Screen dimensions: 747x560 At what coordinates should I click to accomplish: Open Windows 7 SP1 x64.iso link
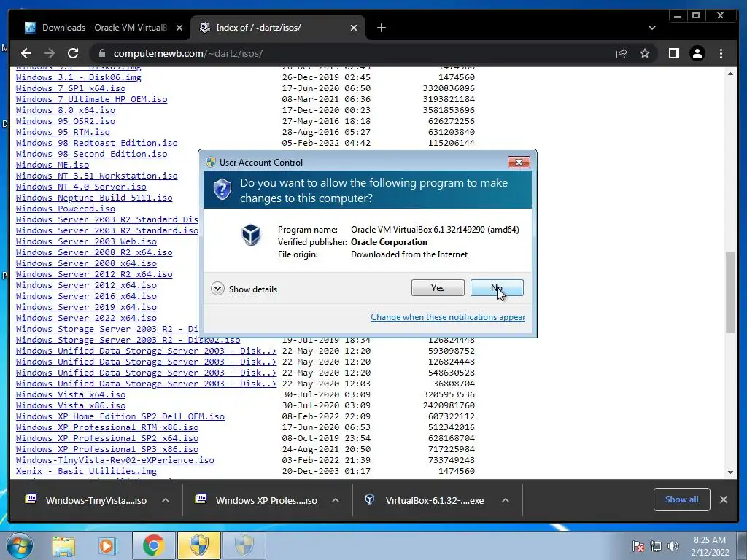click(x=71, y=88)
